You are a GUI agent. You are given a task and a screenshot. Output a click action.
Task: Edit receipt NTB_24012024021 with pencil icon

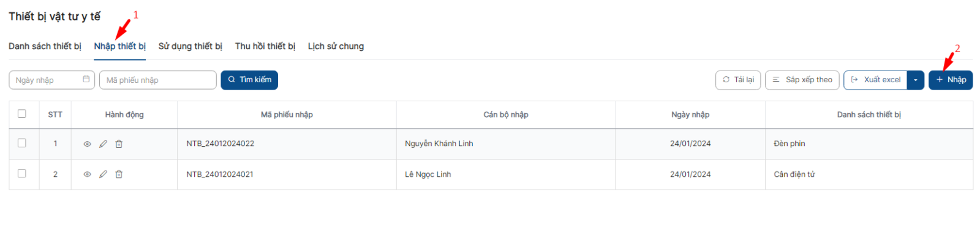[x=103, y=174]
